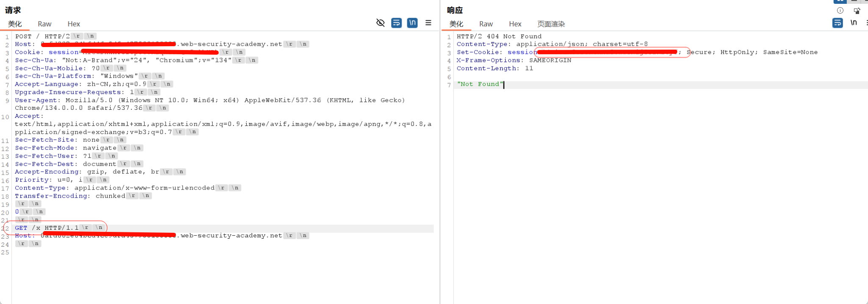This screenshot has width=868, height=304.
Task: Click the Priority: u=0, i line
Action: pos(49,180)
